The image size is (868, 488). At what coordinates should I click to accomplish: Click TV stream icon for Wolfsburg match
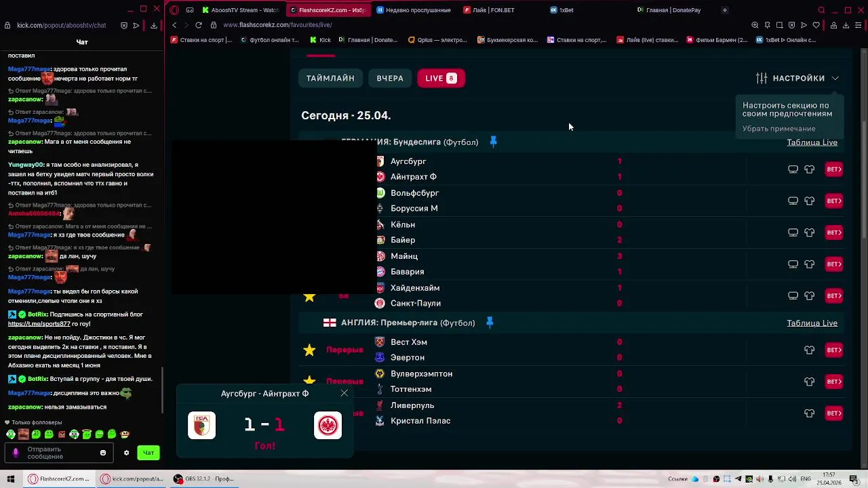(x=793, y=201)
